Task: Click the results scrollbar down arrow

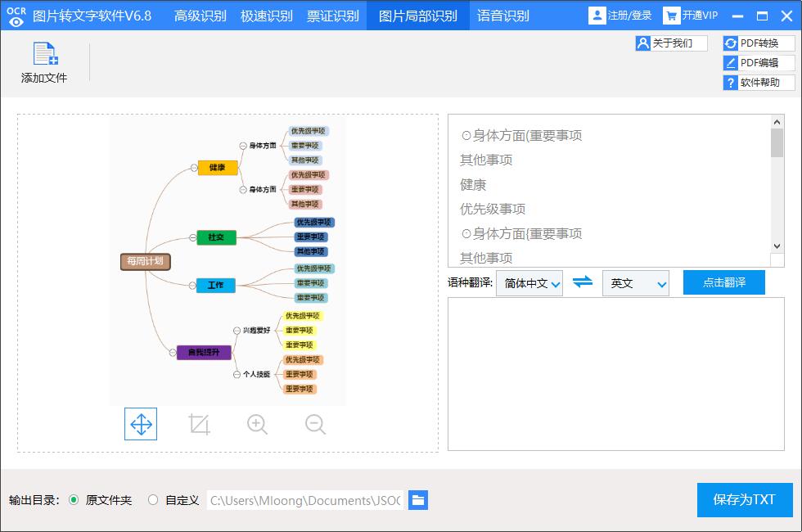Action: pos(777,246)
